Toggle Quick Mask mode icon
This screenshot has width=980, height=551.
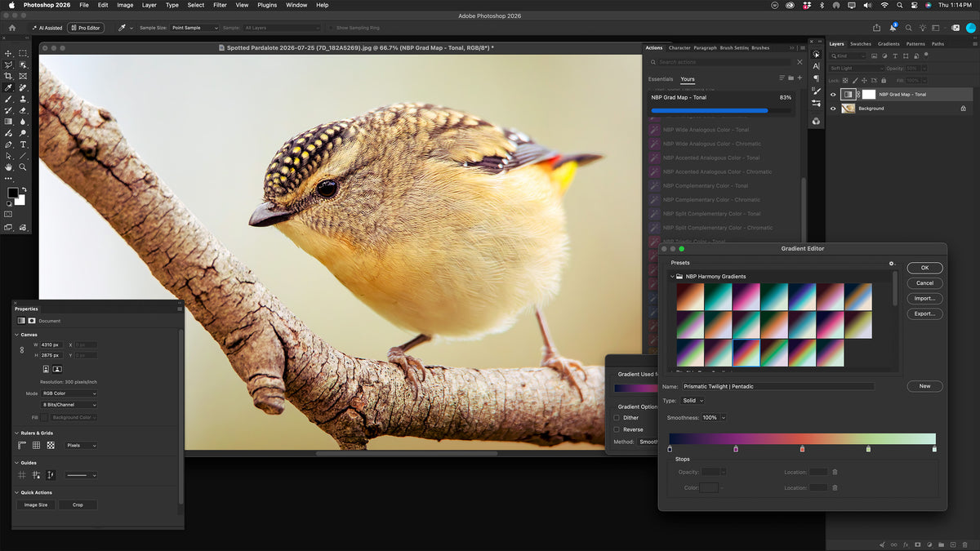(9, 214)
